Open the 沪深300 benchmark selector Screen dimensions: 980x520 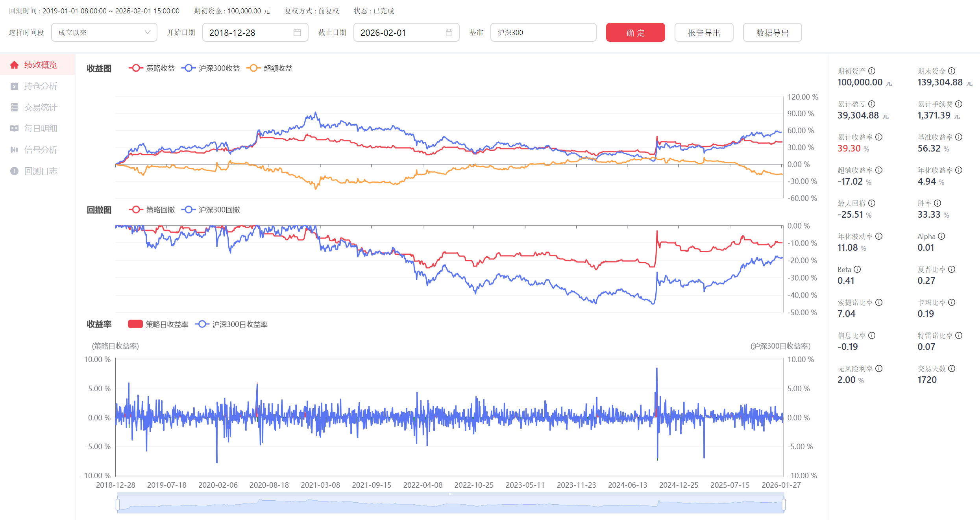point(543,33)
